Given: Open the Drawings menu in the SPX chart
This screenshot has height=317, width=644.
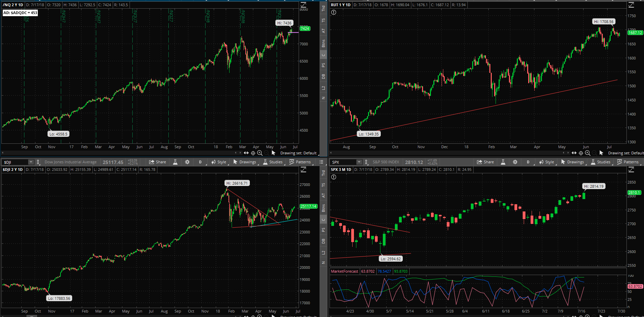Looking at the screenshot, I should [x=573, y=162].
